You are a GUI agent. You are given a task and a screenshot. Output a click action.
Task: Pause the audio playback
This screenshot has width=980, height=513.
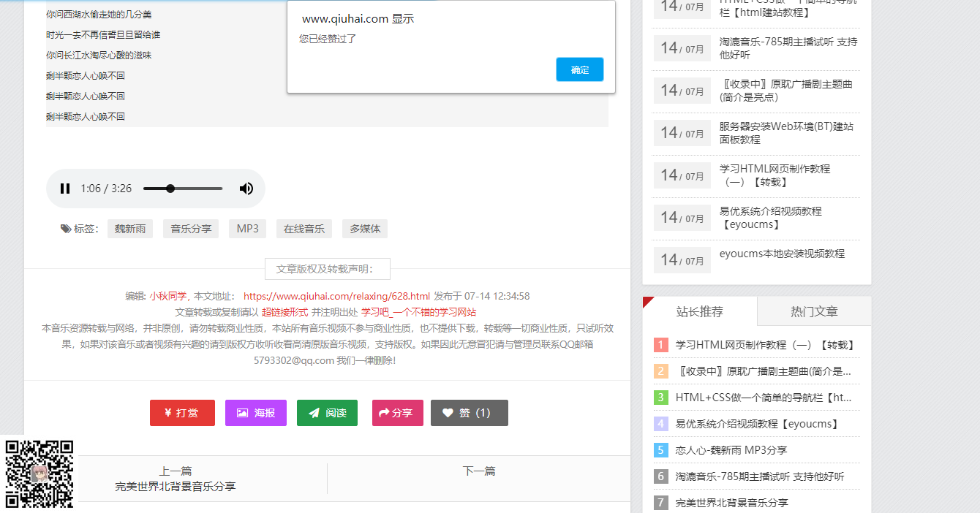pos(65,188)
